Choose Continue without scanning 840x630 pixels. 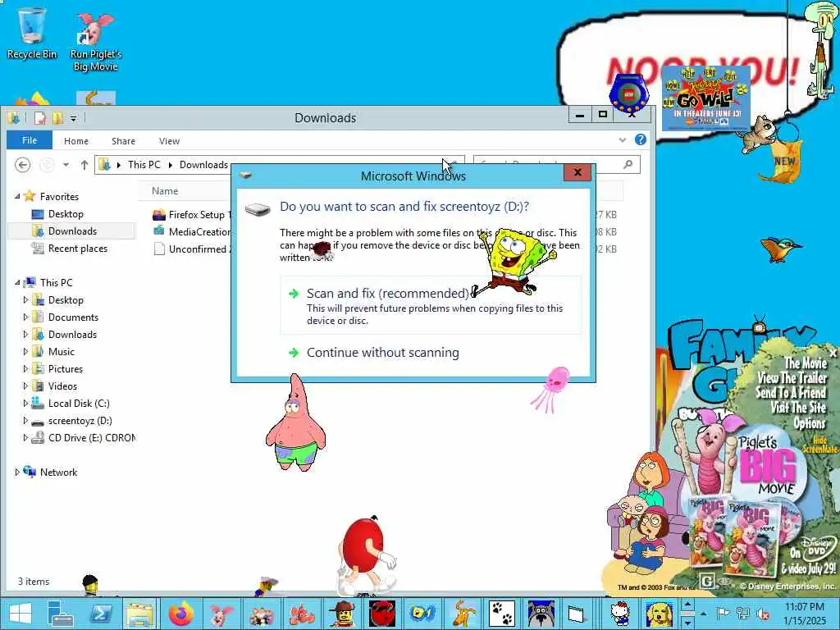[x=382, y=353]
